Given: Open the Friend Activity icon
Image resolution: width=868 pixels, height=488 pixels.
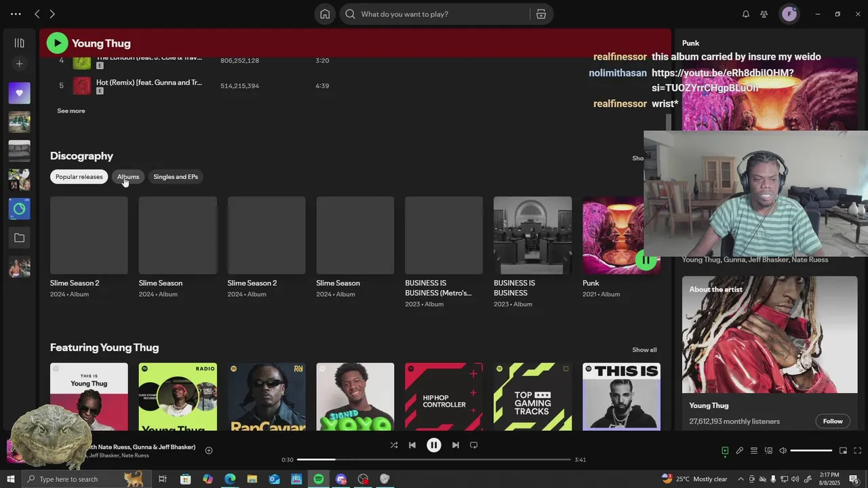Looking at the screenshot, I should (x=764, y=14).
